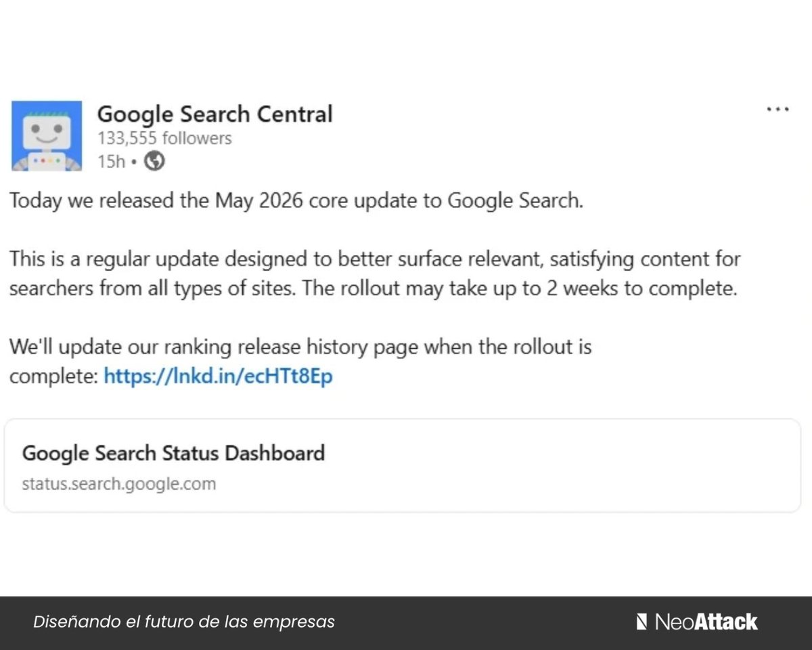Click the dark footer banner background
This screenshot has width=812, height=650.
pos(474,623)
